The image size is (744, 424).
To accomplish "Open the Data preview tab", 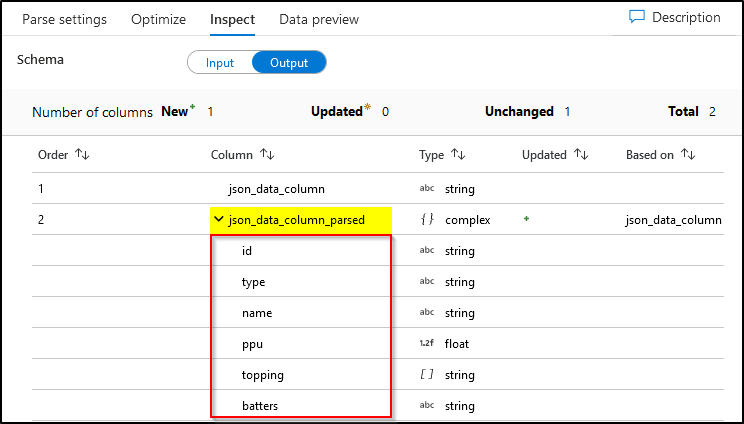I will [319, 19].
